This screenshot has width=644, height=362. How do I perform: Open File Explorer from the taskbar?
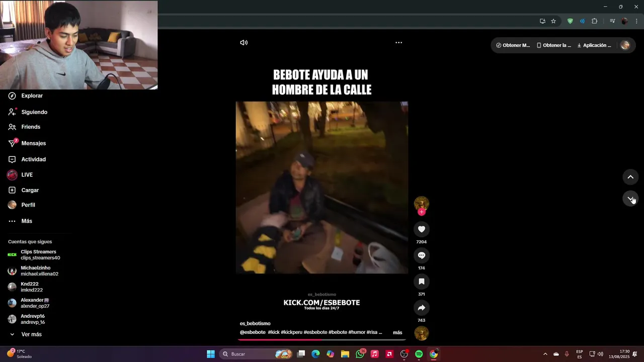click(x=345, y=354)
